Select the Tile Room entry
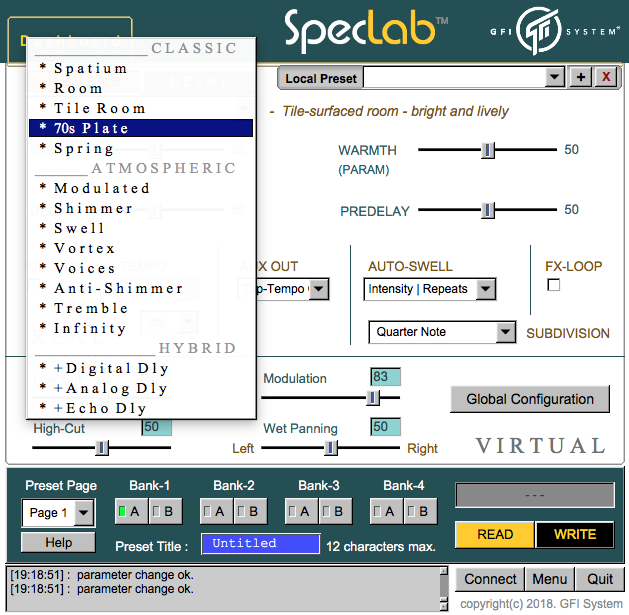 pos(141,108)
